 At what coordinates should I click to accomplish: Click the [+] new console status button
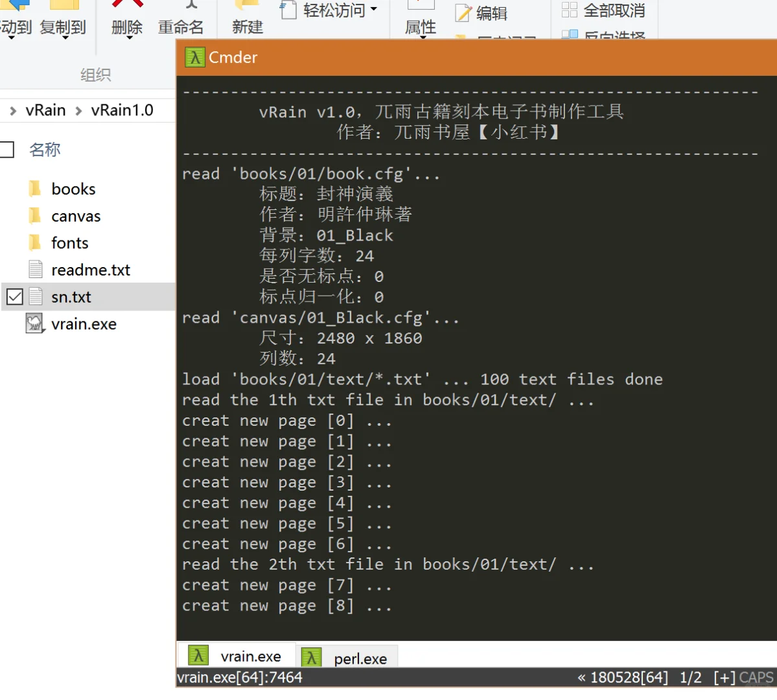point(725,677)
